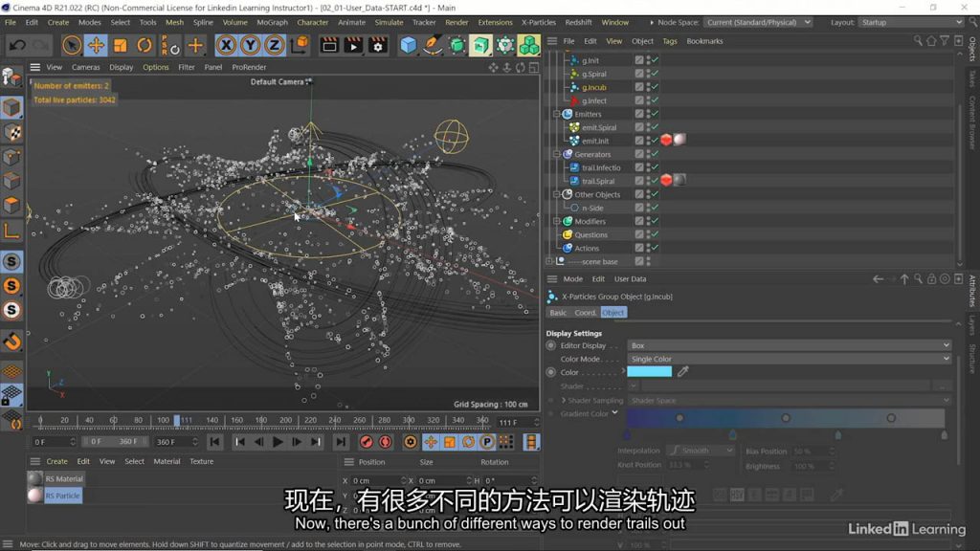The width and height of the screenshot is (980, 551).
Task: Activate the Move tool
Action: point(96,45)
